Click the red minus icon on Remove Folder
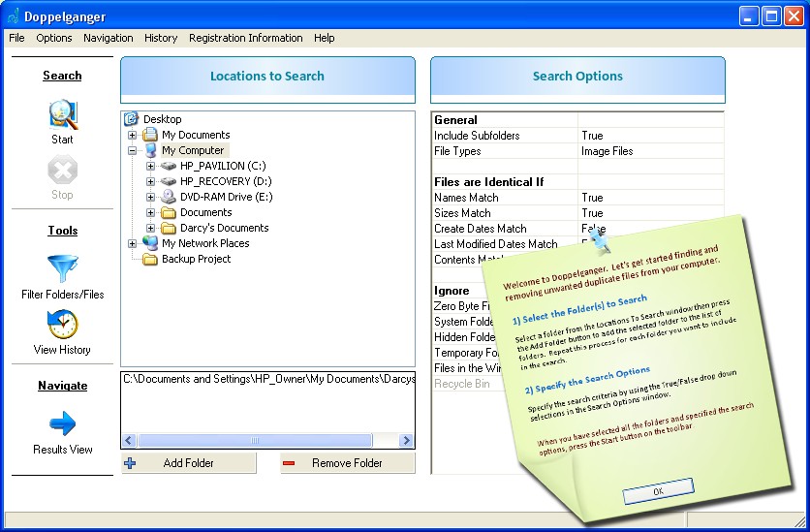 [x=289, y=463]
